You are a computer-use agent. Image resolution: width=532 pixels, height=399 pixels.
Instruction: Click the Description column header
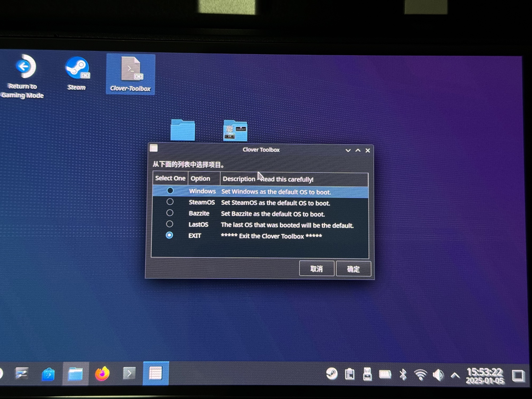294,179
